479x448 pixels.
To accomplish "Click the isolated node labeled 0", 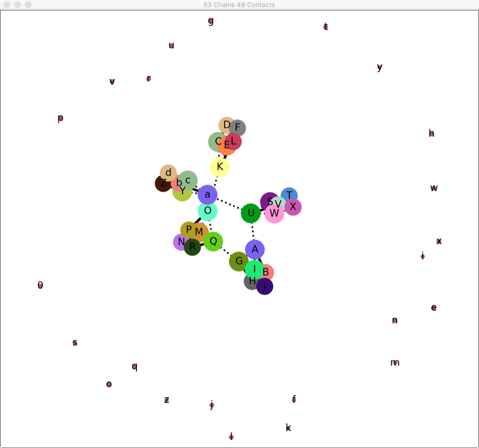I will 40,285.
